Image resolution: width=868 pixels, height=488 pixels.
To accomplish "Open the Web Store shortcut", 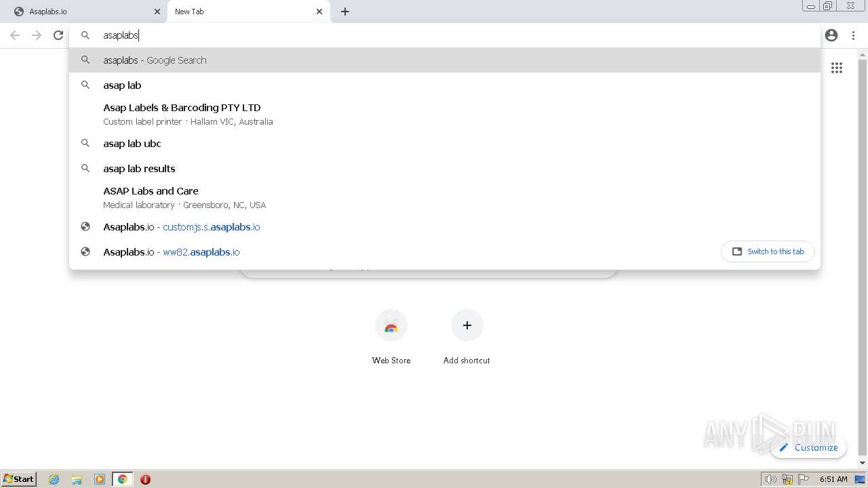I will click(x=391, y=338).
